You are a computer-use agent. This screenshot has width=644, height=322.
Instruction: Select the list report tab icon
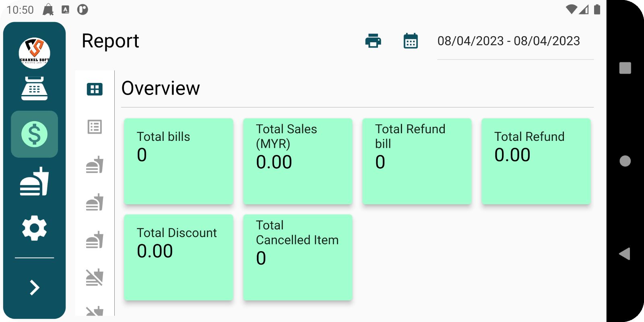pos(95,127)
